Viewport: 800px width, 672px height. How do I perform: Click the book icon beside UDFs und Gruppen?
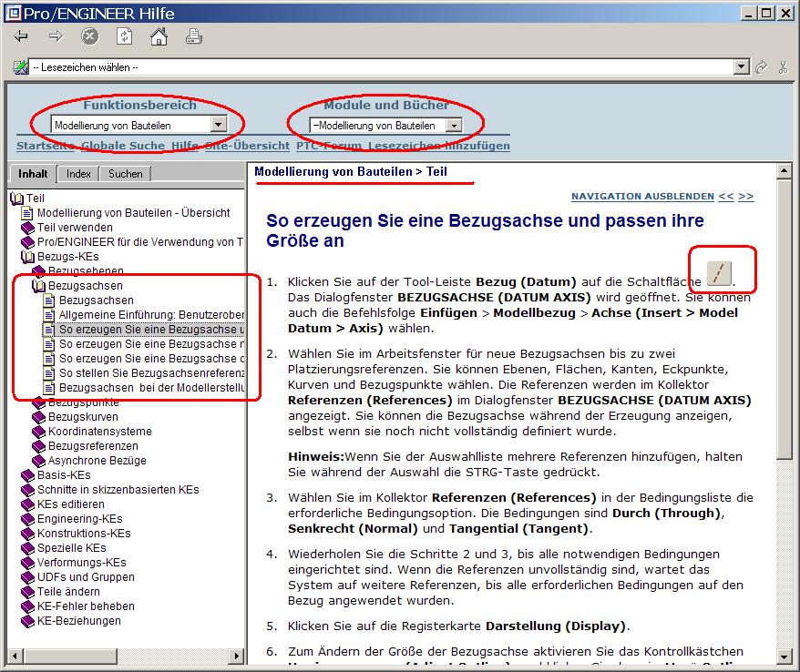[x=27, y=577]
